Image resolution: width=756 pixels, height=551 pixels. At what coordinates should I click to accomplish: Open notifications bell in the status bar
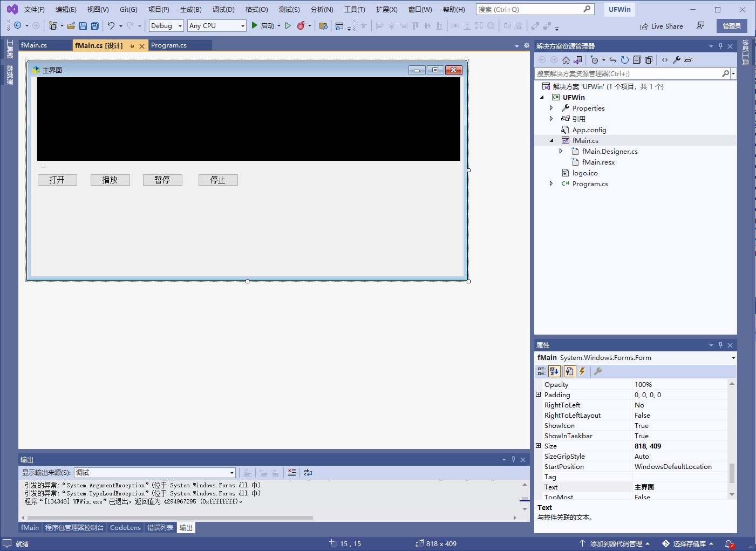[x=729, y=544]
